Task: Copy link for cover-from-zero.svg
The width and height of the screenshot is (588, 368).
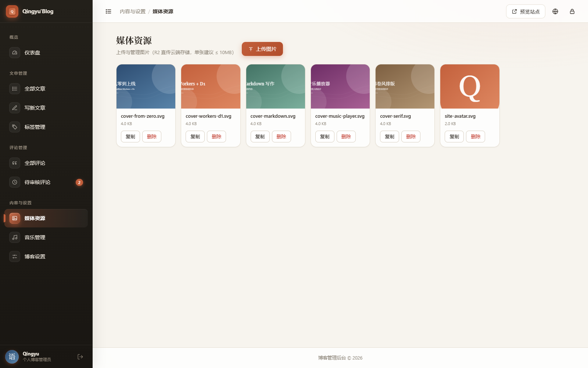Action: point(130,137)
